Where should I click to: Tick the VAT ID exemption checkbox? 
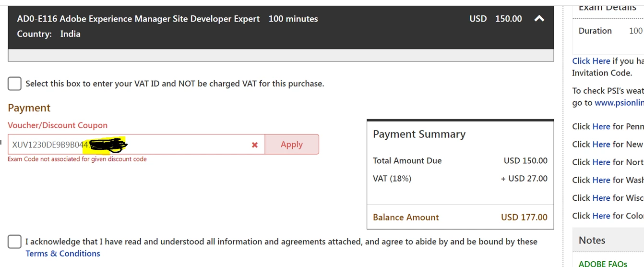14,84
